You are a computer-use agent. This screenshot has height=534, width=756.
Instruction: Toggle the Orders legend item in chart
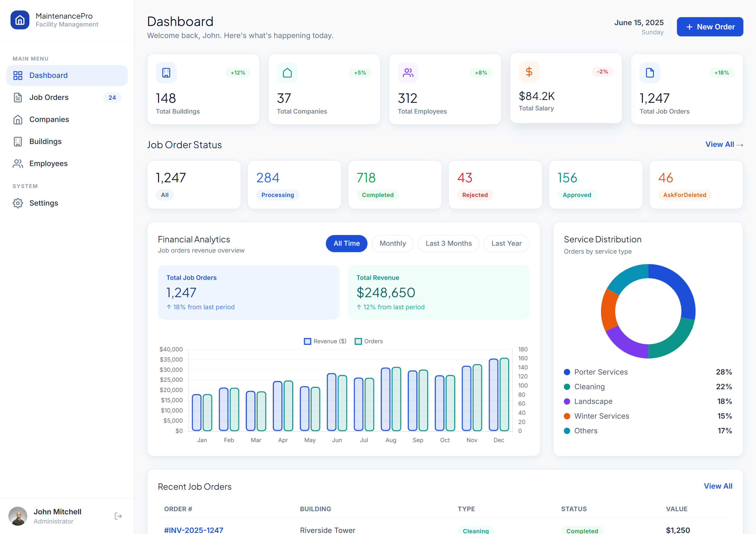pos(369,341)
